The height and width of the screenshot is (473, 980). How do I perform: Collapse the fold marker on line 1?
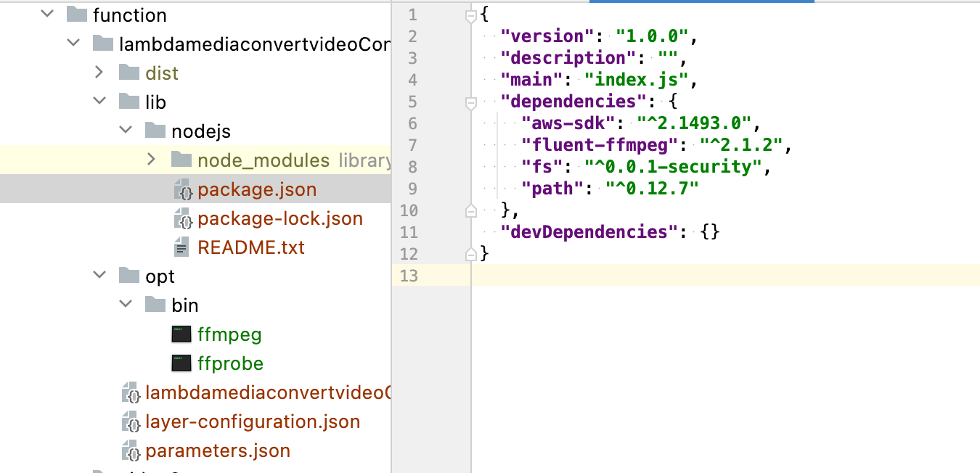(470, 13)
